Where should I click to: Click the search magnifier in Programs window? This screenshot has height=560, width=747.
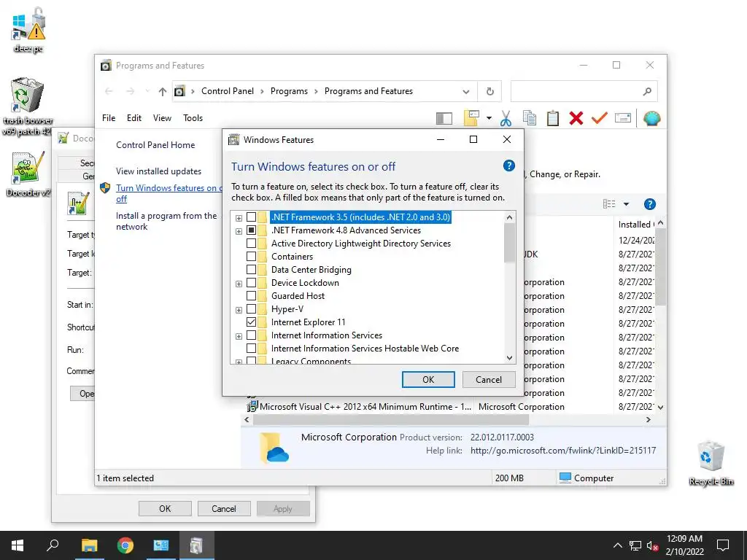point(646,91)
